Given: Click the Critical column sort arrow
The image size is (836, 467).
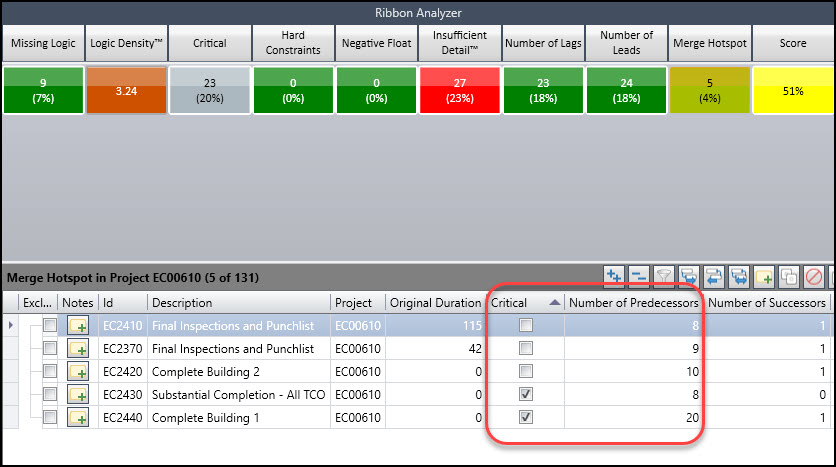Looking at the screenshot, I should [554, 302].
